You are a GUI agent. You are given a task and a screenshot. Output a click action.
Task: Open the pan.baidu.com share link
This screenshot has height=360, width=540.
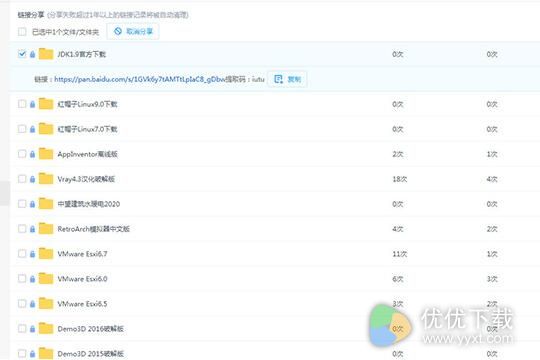(x=139, y=79)
